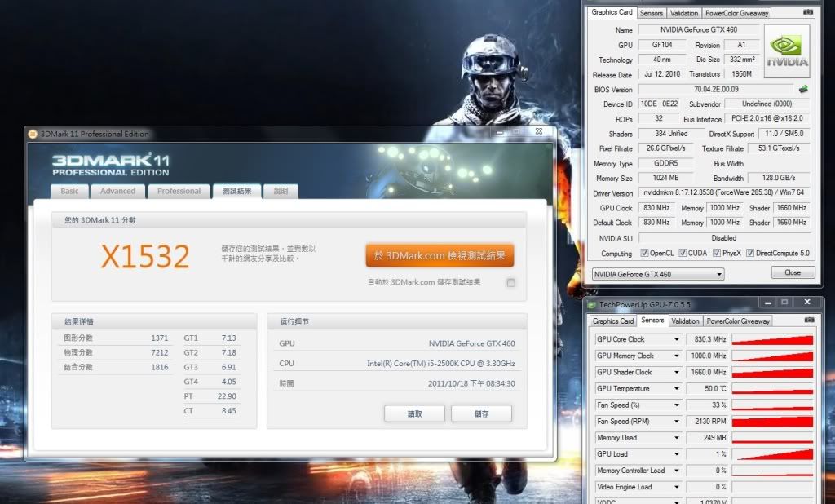The image size is (835, 504).
Task: Click the 儲存 button
Action: 481,413
